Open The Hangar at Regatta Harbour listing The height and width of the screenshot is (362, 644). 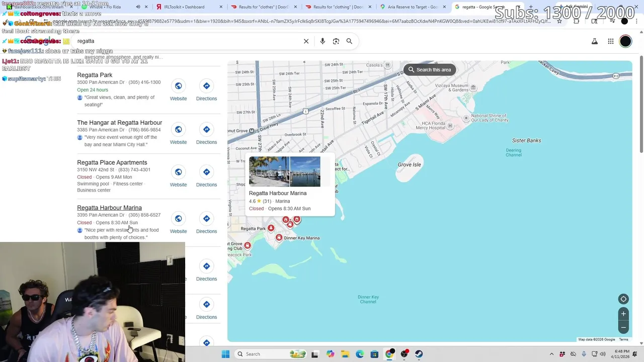[119, 123]
